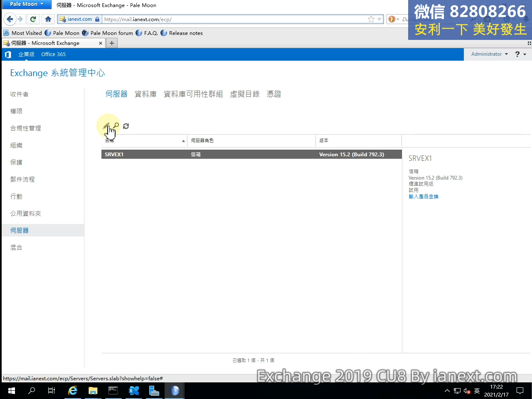Open 保護 in the left navigation
532x399 pixels.
pos(16,163)
